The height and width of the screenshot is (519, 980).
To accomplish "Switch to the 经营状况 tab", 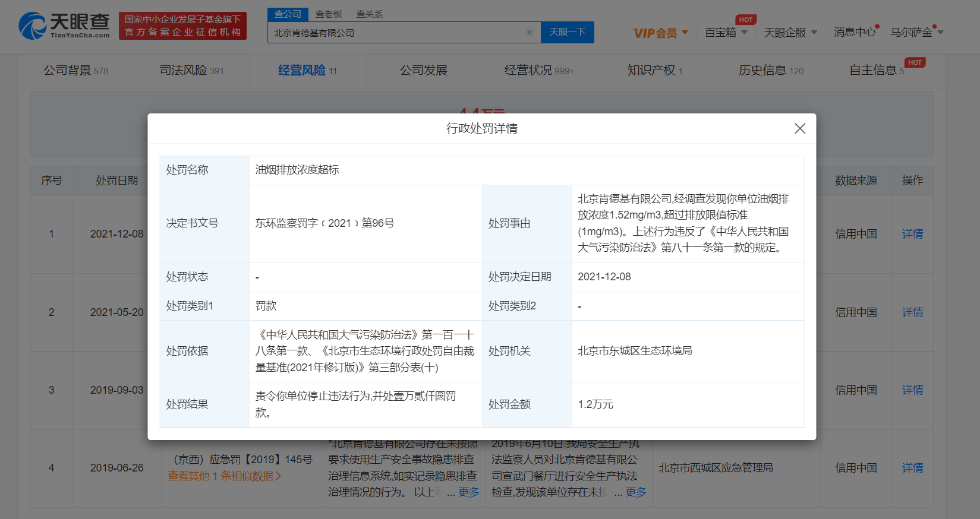I will point(539,71).
